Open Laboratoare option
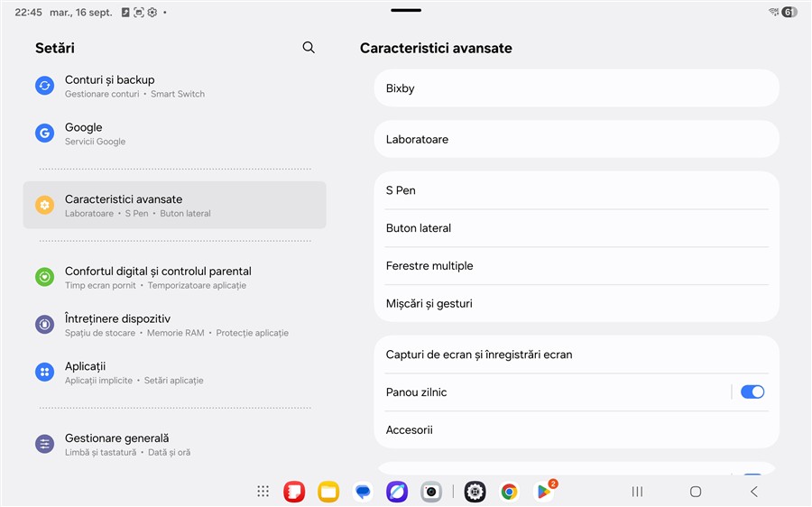 (576, 139)
